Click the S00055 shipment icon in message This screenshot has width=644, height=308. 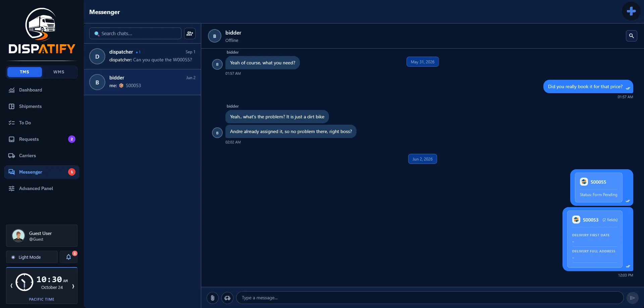[584, 182]
